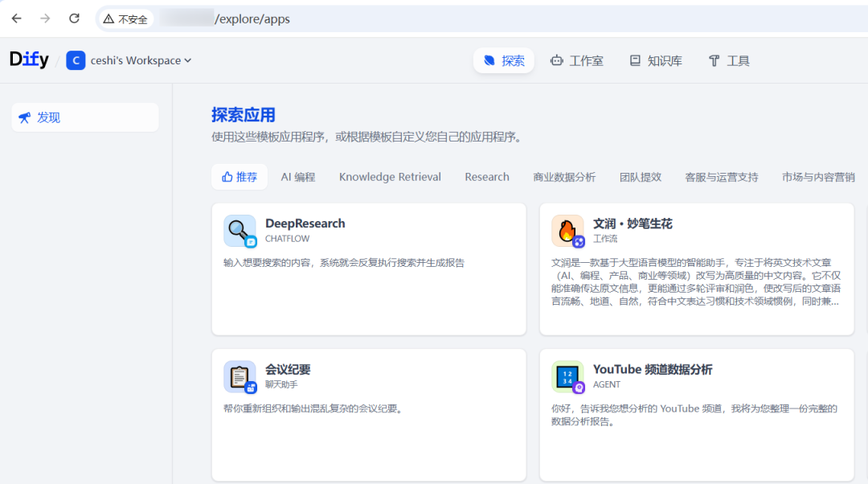The image size is (868, 484).
Task: Click the subtitle text under 探索应用
Action: pos(366,137)
